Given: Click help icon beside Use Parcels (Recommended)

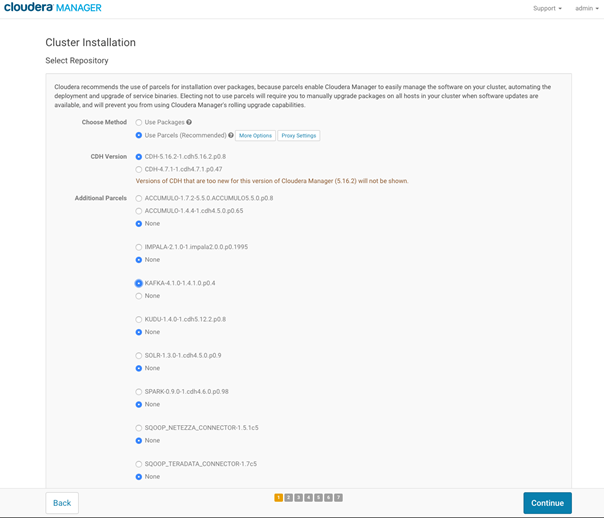Looking at the screenshot, I should point(231,135).
